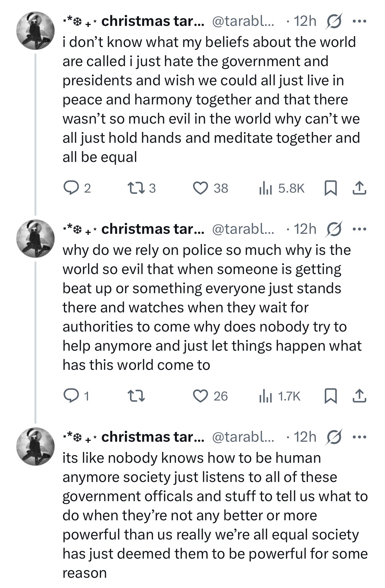View analytics of the 5.8K views tweet
The image size is (385, 588).
pos(265,188)
